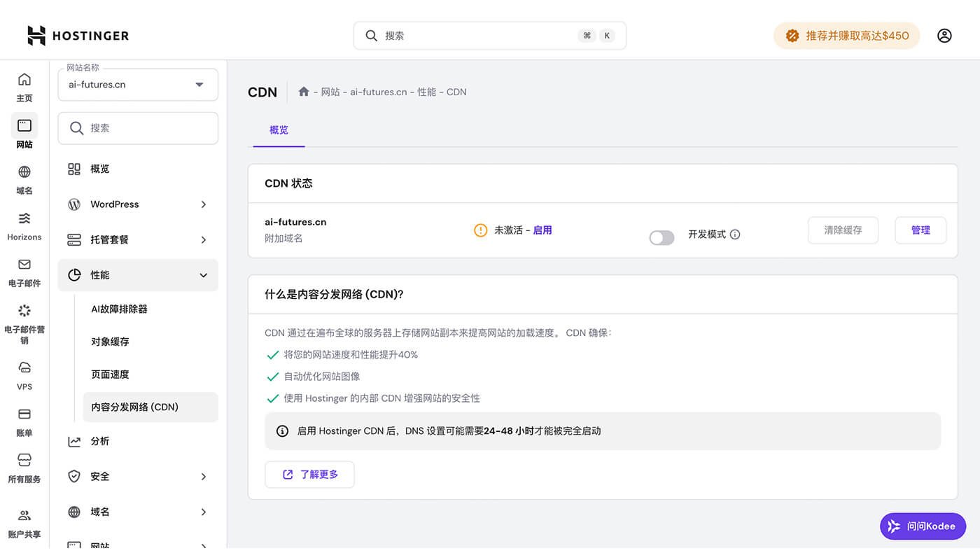Open the account profile icon top right
Screen dimensions: 980x560
coord(944,35)
